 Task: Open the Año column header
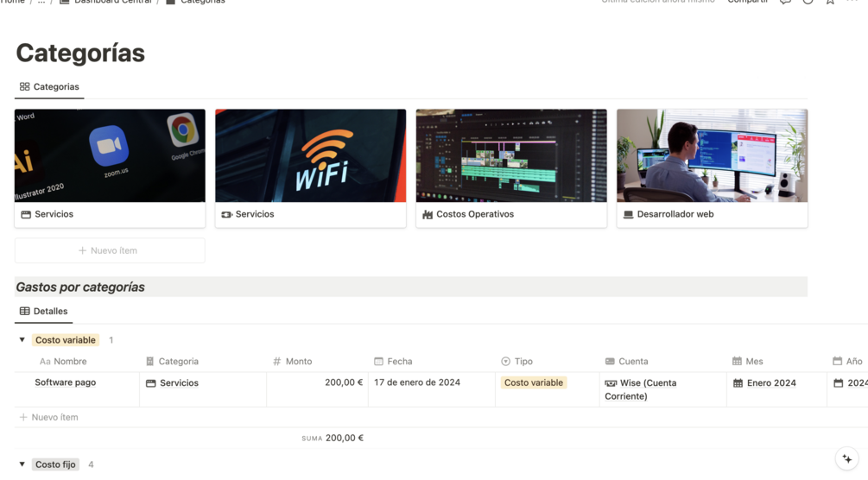(847, 362)
